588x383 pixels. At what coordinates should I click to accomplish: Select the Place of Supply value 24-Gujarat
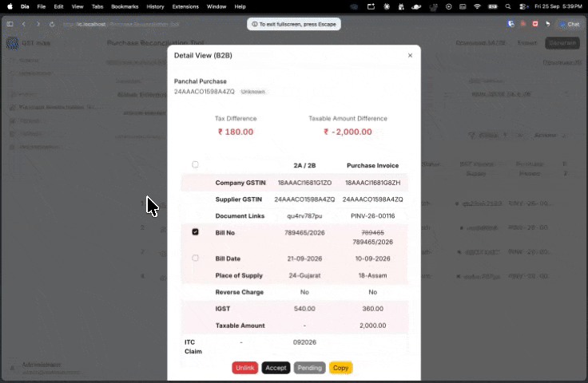coord(304,275)
